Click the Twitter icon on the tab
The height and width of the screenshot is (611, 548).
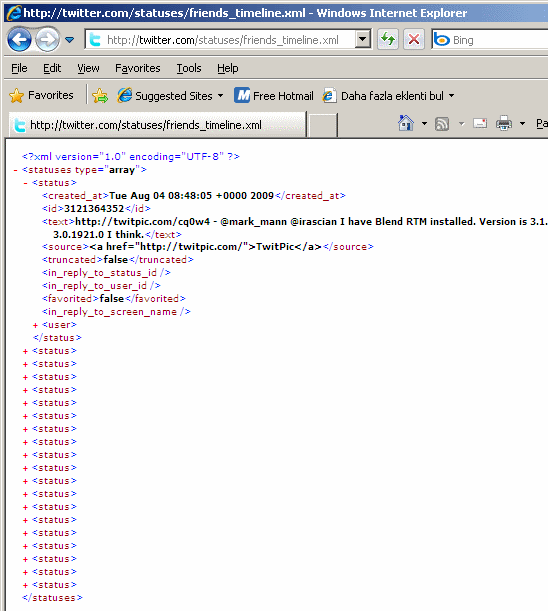[19, 125]
